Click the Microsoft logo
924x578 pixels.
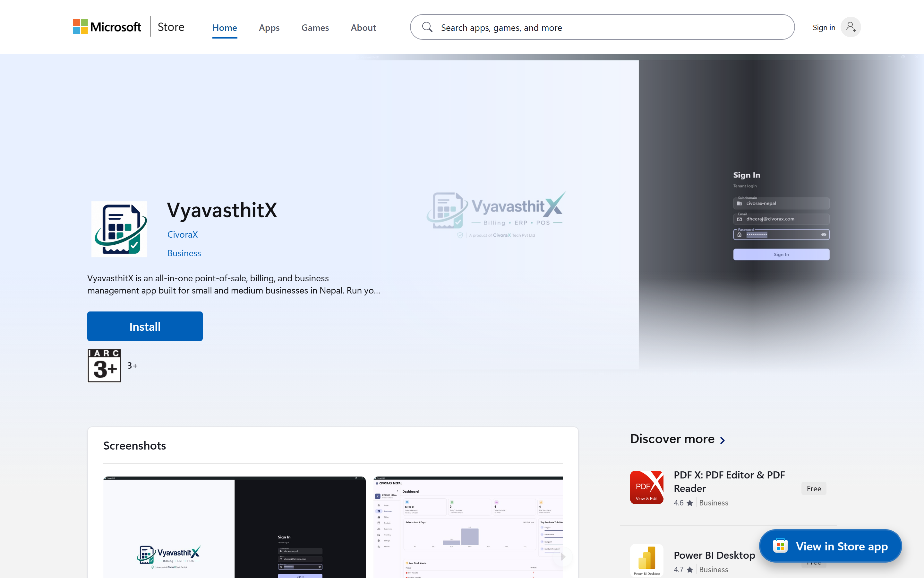click(x=107, y=27)
